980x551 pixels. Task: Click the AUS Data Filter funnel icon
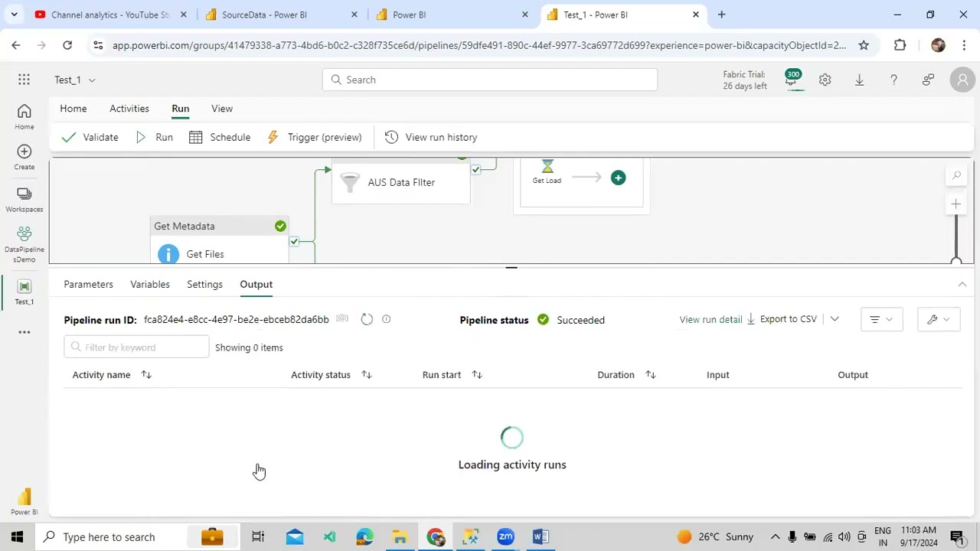click(x=350, y=182)
